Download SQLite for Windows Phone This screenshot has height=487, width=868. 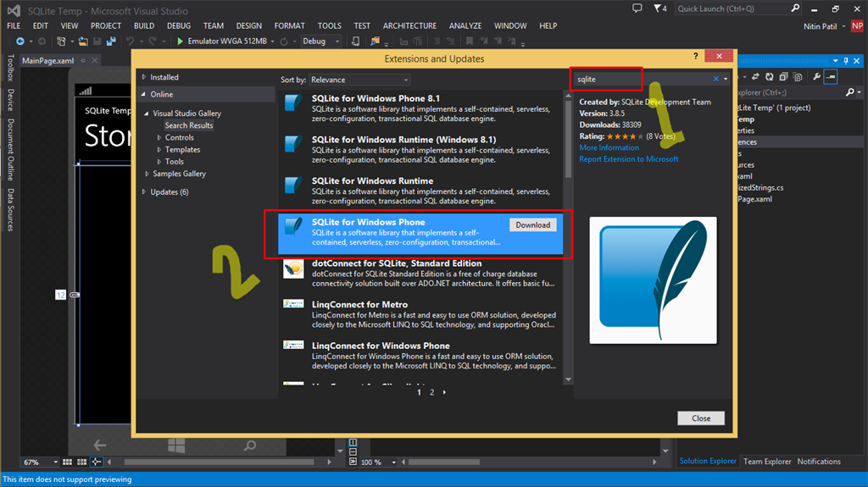coord(532,225)
